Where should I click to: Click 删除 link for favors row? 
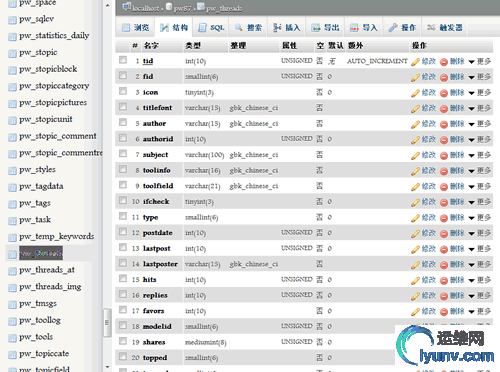click(457, 311)
